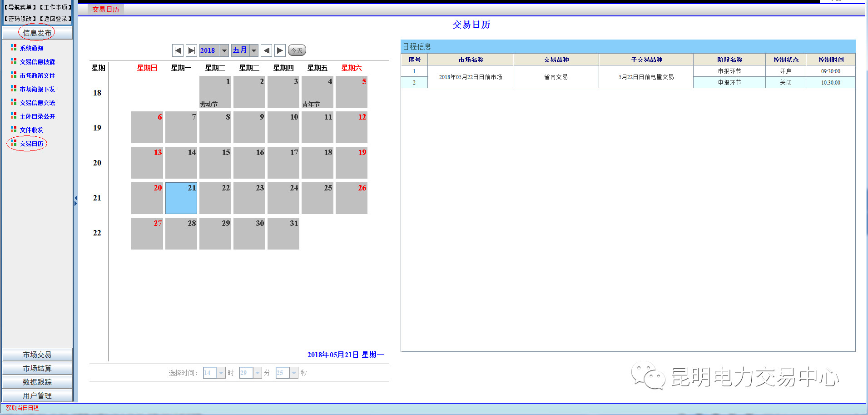This screenshot has width=868, height=415.
Task: Collapse the left sidebar using splitter arrow
Action: (76, 200)
